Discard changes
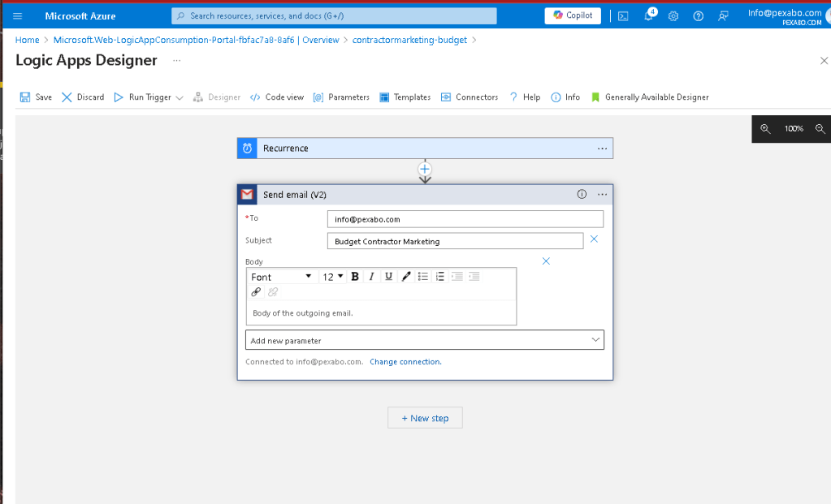 (83, 97)
